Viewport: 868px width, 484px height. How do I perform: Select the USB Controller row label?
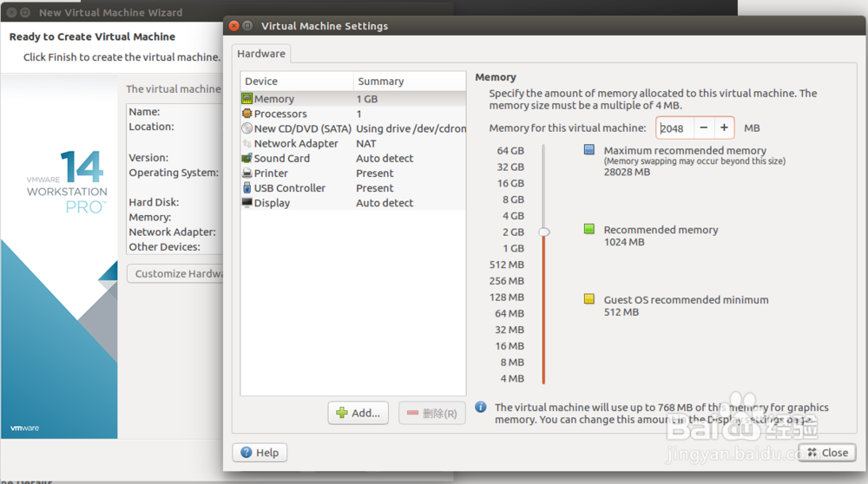tap(290, 188)
